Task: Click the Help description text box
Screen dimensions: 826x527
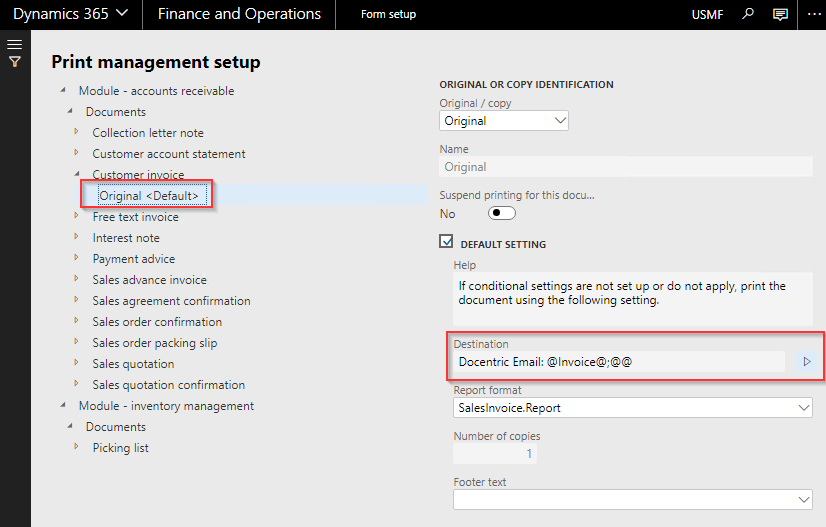Action: (x=633, y=299)
